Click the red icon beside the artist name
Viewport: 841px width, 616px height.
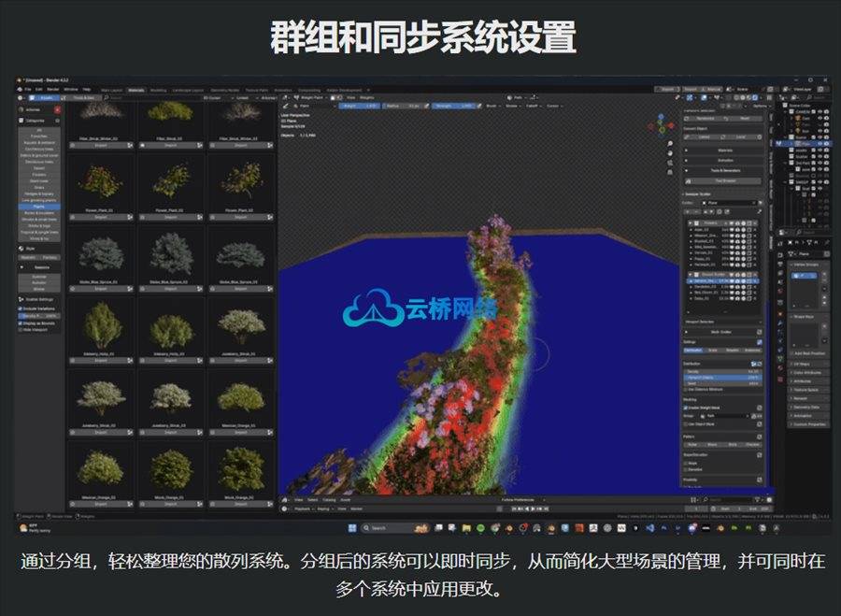pos(57,108)
